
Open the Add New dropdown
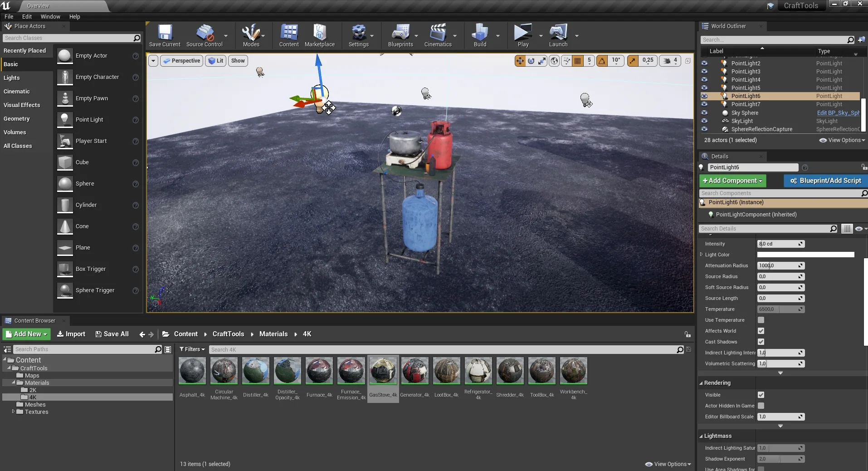[26, 334]
